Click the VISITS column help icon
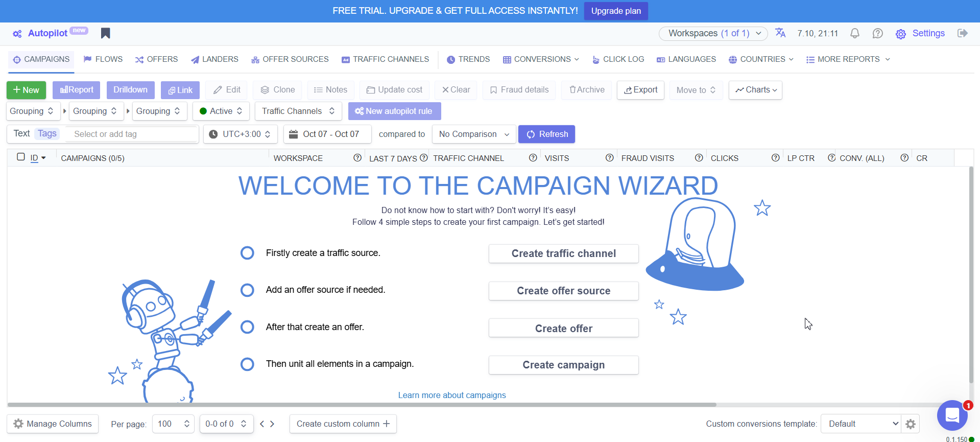 coord(609,158)
